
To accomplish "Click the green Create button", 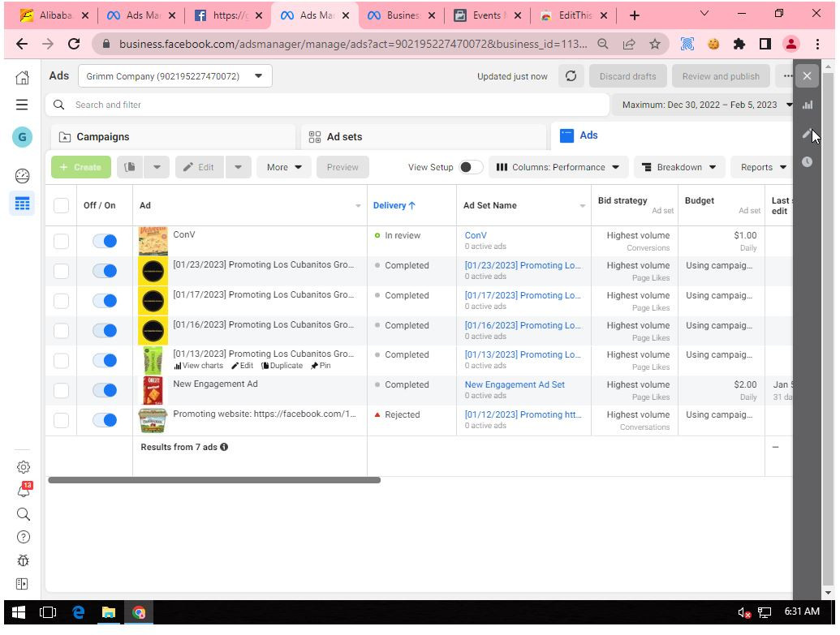I will pyautogui.click(x=81, y=167).
